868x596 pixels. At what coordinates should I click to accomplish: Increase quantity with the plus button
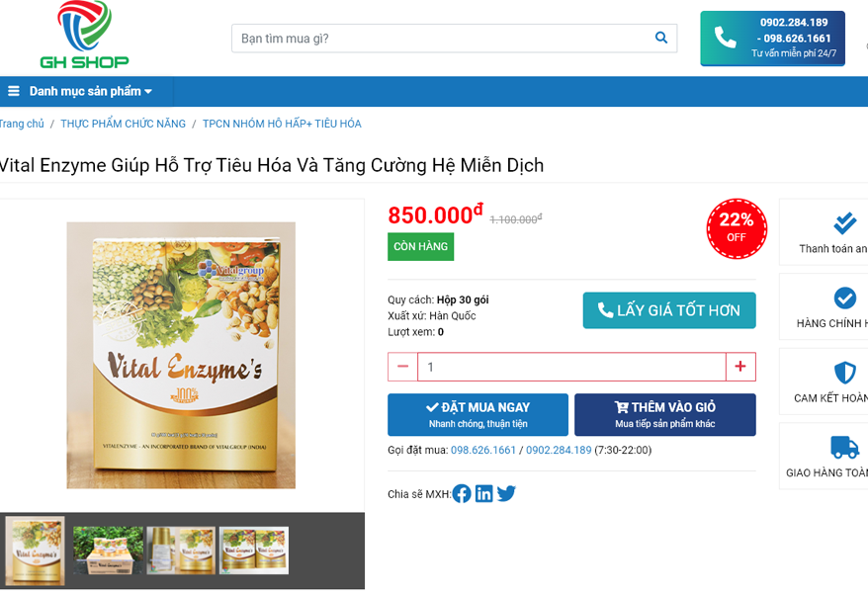[x=740, y=367]
